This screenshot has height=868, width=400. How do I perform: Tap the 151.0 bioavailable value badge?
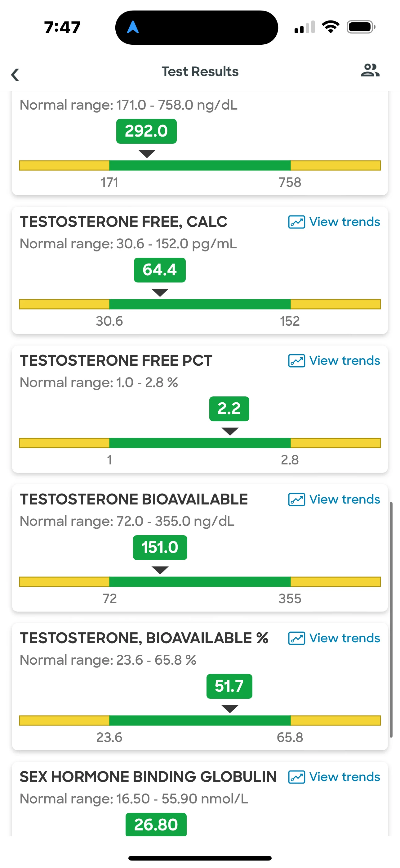coord(160,548)
